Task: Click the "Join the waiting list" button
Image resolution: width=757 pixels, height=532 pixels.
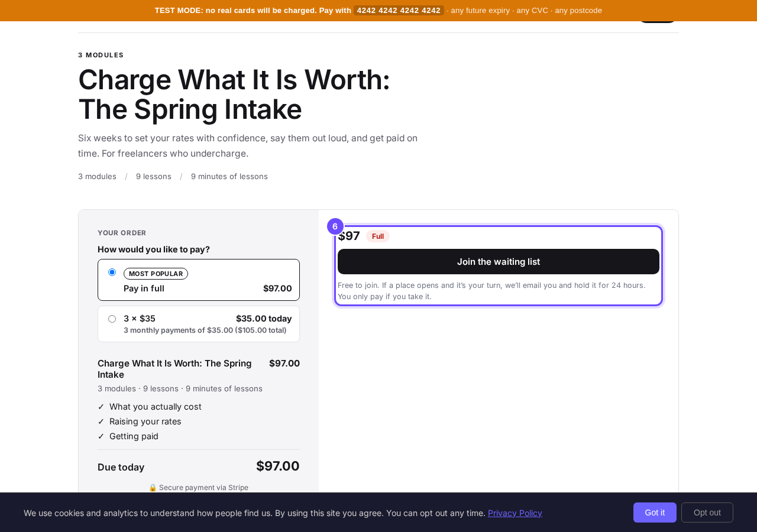Action: pos(499,261)
